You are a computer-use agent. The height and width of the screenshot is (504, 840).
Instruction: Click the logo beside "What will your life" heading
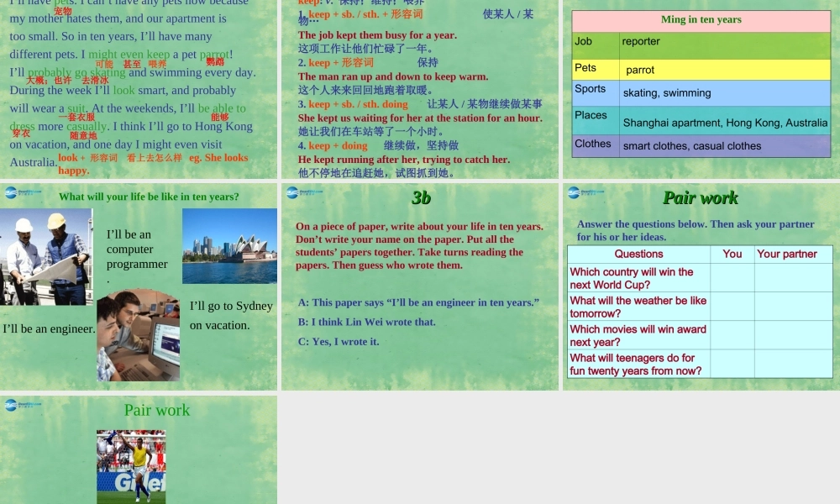pyautogui.click(x=12, y=192)
